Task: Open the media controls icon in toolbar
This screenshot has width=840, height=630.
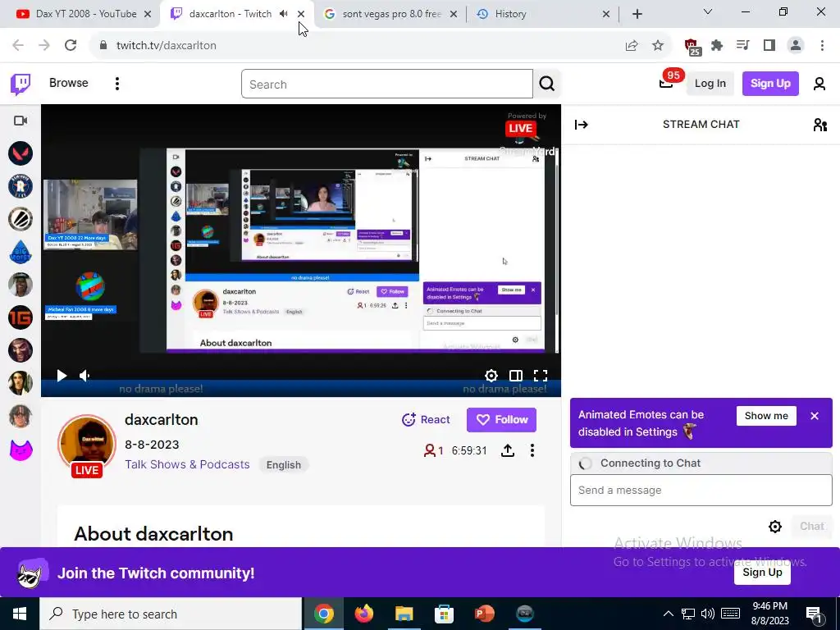Action: 742,46
